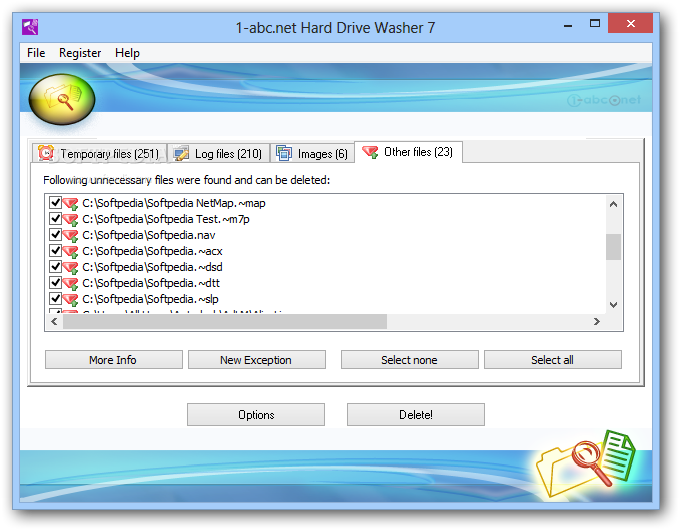
Task: Select the C:\Softpedia\Softpedia NetMap.~map row text
Action: pos(174,203)
